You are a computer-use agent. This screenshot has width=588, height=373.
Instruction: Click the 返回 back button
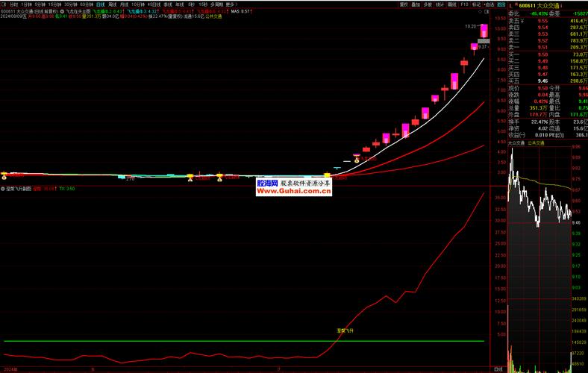point(501,4)
